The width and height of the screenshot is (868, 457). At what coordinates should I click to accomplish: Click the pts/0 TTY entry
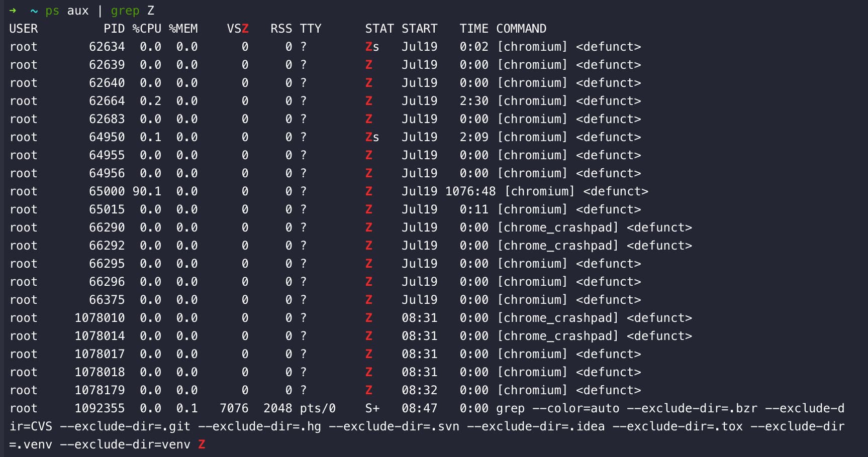click(318, 408)
